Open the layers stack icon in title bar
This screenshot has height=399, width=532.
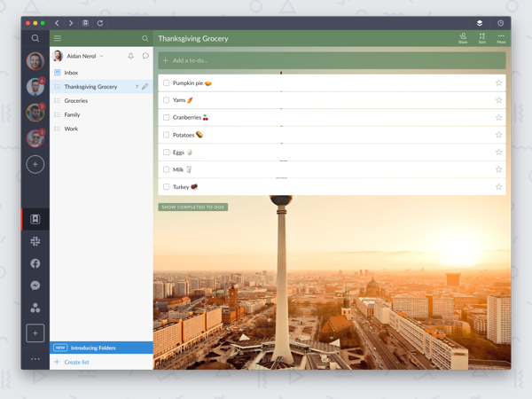(480, 23)
